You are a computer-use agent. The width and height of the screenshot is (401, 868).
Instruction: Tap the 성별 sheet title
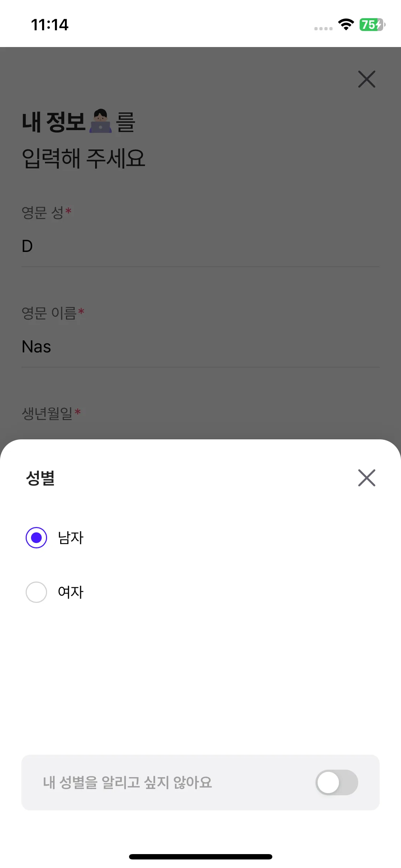pyautogui.click(x=40, y=478)
